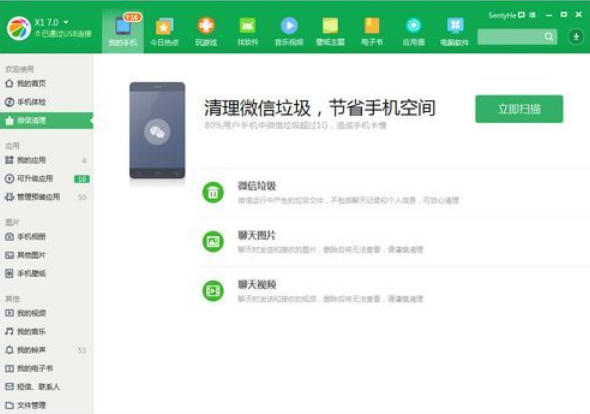
Task: Start scan with the 立即扫描 button
Action: 519,109
